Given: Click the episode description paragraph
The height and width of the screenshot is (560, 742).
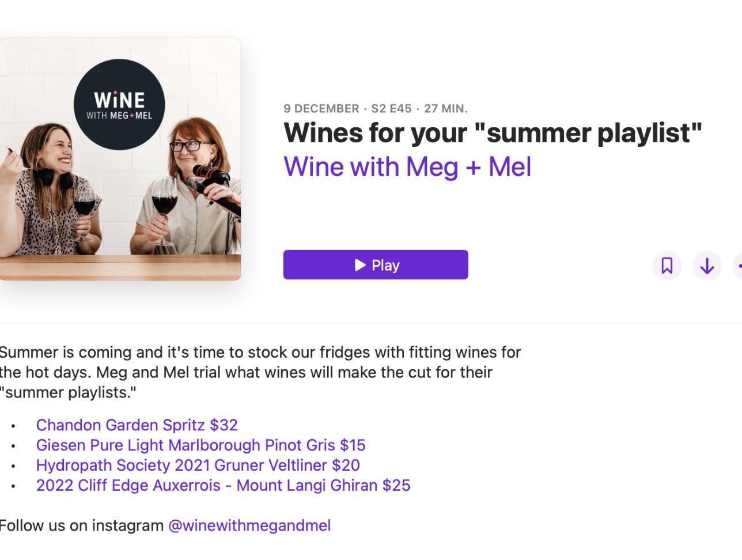Looking at the screenshot, I should [260, 372].
